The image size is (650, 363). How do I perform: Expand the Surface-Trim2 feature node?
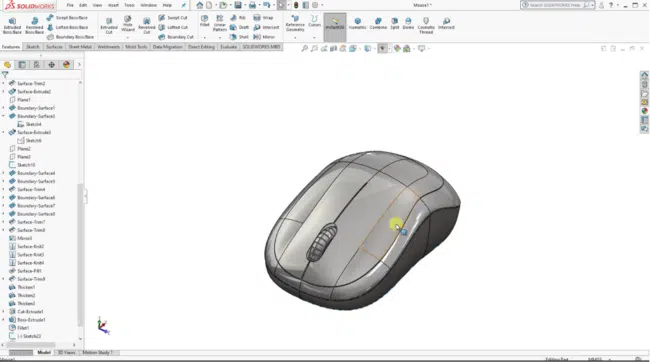point(3,83)
